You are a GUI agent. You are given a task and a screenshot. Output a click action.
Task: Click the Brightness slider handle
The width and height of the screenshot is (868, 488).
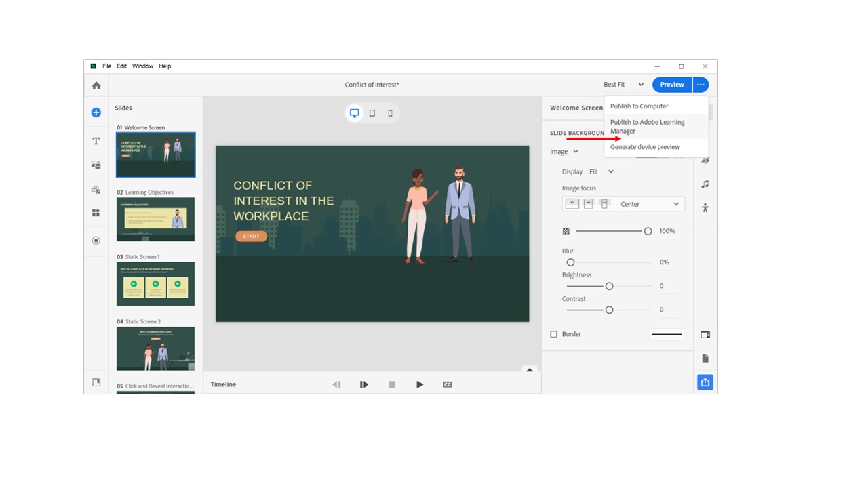click(x=609, y=286)
